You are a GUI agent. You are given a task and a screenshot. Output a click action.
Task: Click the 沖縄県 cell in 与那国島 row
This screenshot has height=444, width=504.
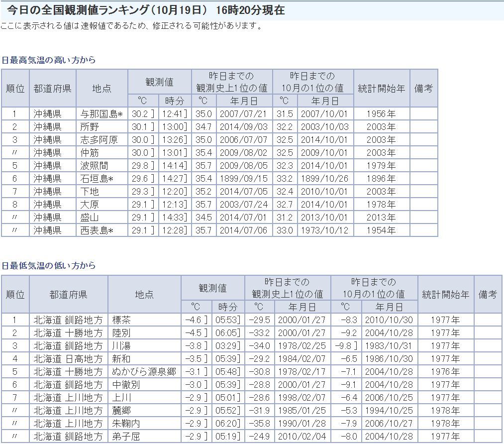(52, 114)
